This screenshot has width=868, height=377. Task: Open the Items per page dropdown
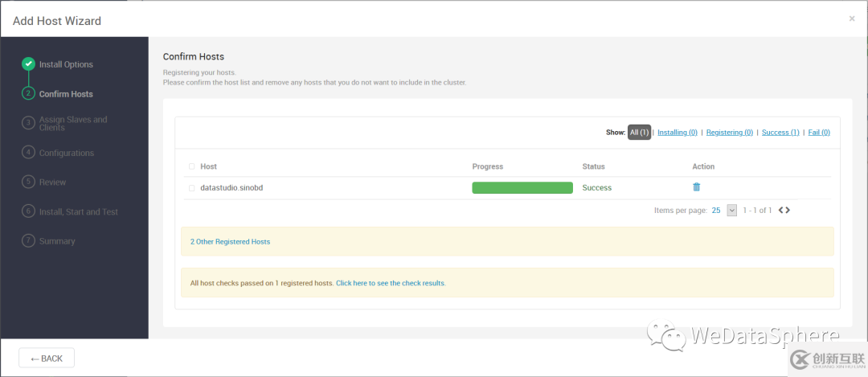731,211
